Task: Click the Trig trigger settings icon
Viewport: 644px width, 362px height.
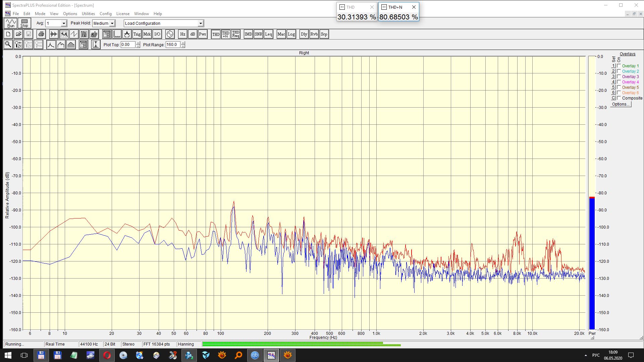Action: tap(137, 34)
